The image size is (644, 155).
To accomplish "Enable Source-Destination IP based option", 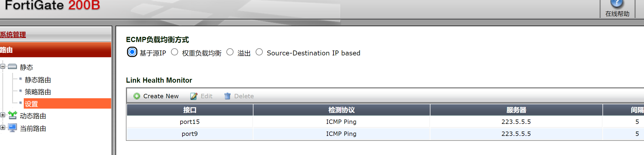I will click(x=259, y=52).
